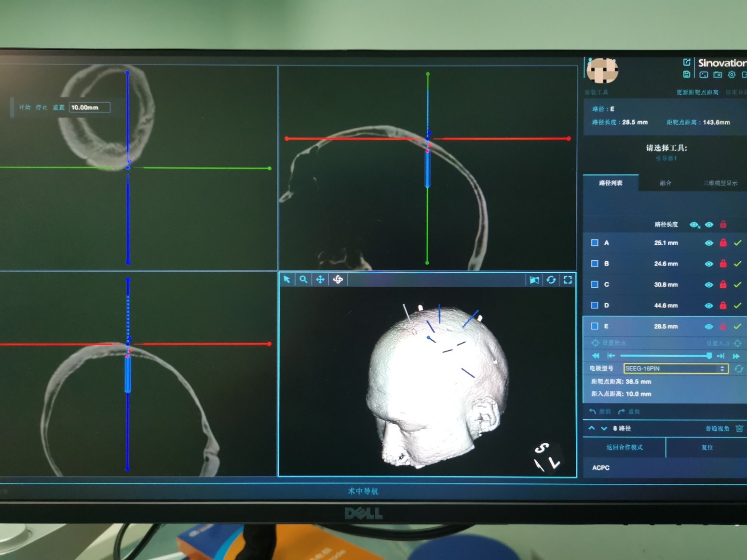Click the red lock icon for path E
Image resolution: width=747 pixels, height=560 pixels.
click(x=723, y=326)
